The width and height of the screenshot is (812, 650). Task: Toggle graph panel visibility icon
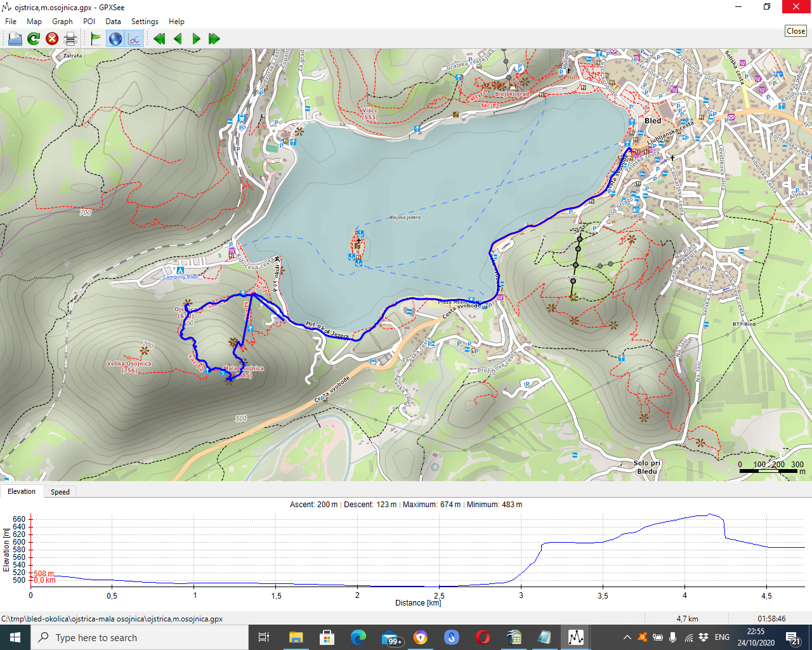134,39
